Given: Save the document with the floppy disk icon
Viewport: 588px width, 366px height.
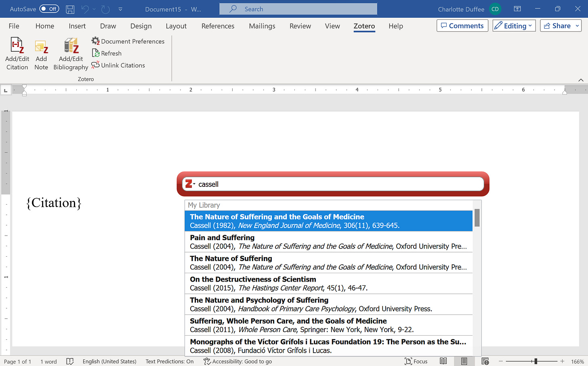Looking at the screenshot, I should [x=70, y=9].
